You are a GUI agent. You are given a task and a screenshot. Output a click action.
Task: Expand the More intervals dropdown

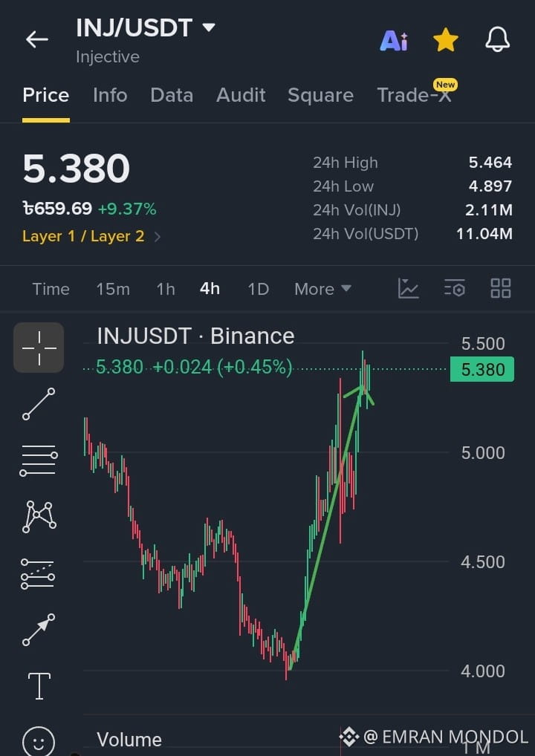click(x=322, y=290)
